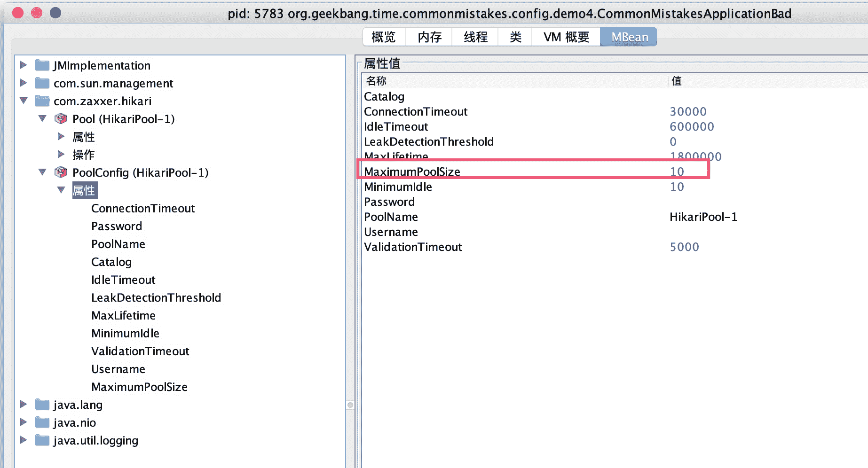Expand 操作 under Pool (HikariPool-1)
The width and height of the screenshot is (868, 468).
[61, 154]
